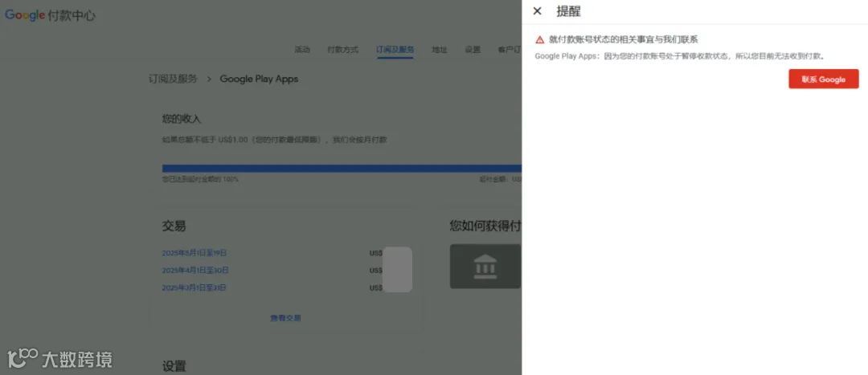Click the 查看交易 link
Image resolution: width=868 pixels, height=375 pixels.
pyautogui.click(x=285, y=318)
